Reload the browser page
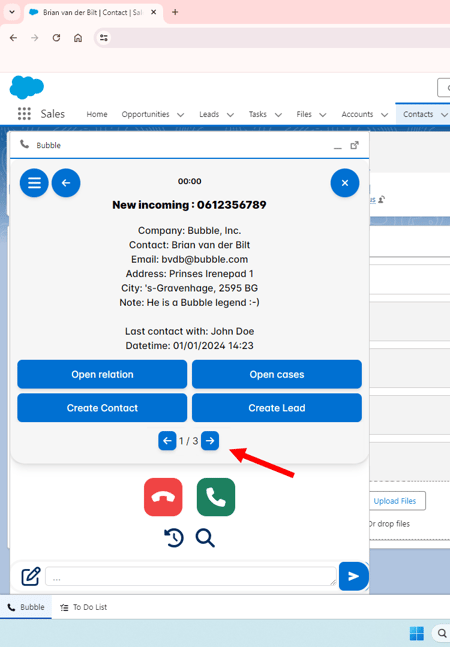This screenshot has width=450, height=647. click(57, 38)
